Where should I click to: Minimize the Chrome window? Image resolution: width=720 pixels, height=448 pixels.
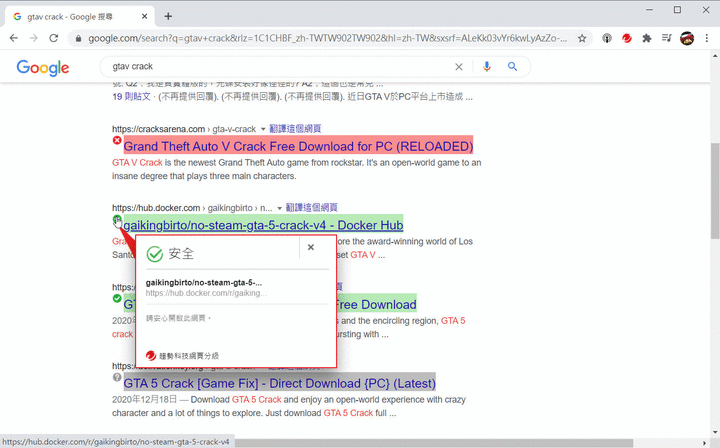tap(649, 10)
